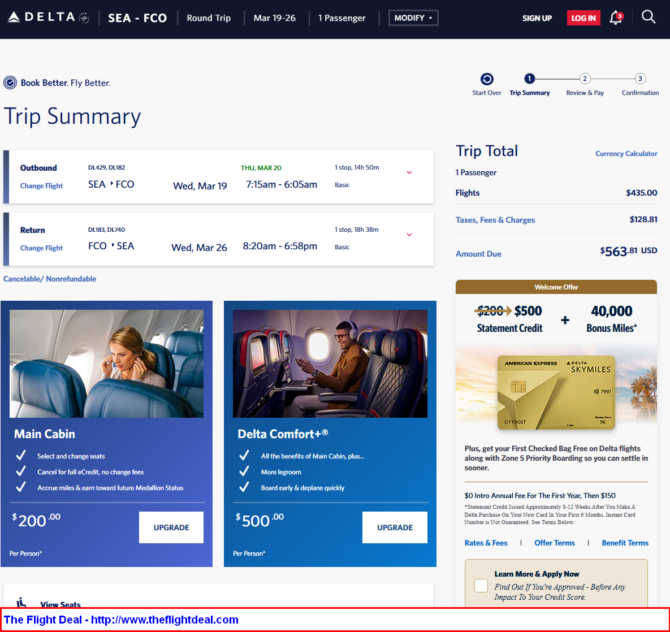Screen dimensions: 670x632
Task: Open the MODIFY dropdown in header
Action: (x=413, y=18)
